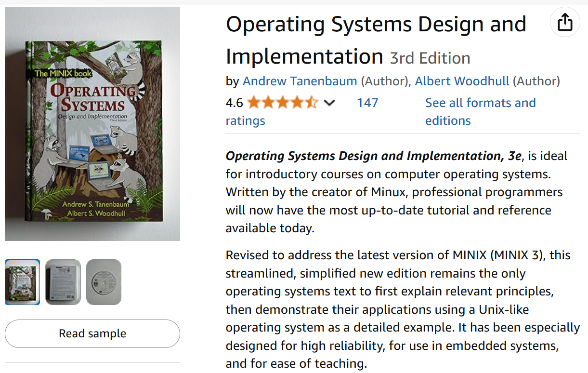The image size is (588, 373).
Task: Click the bold italic book title in description
Action: (x=374, y=156)
